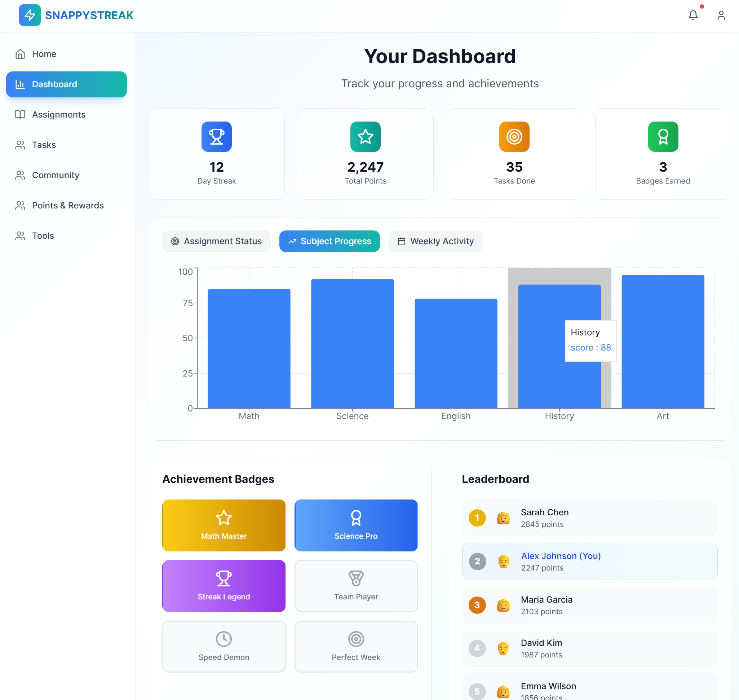Click the Total Points star icon
The width and height of the screenshot is (739, 700).
365,137
